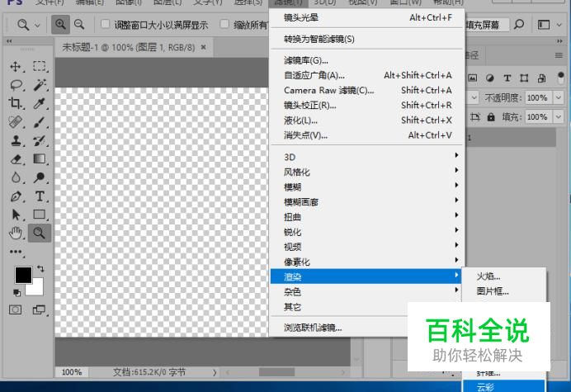Select the Rectangle shape tool
Image resolution: width=571 pixels, height=392 pixels.
pyautogui.click(x=39, y=215)
